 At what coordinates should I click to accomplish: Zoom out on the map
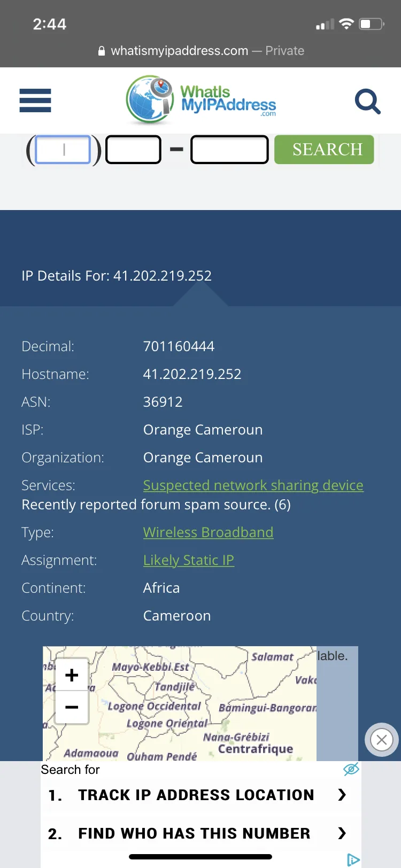coord(72,707)
